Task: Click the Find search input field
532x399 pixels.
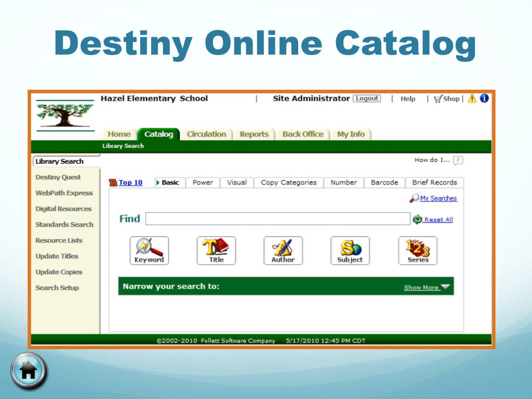Action: tap(278, 219)
